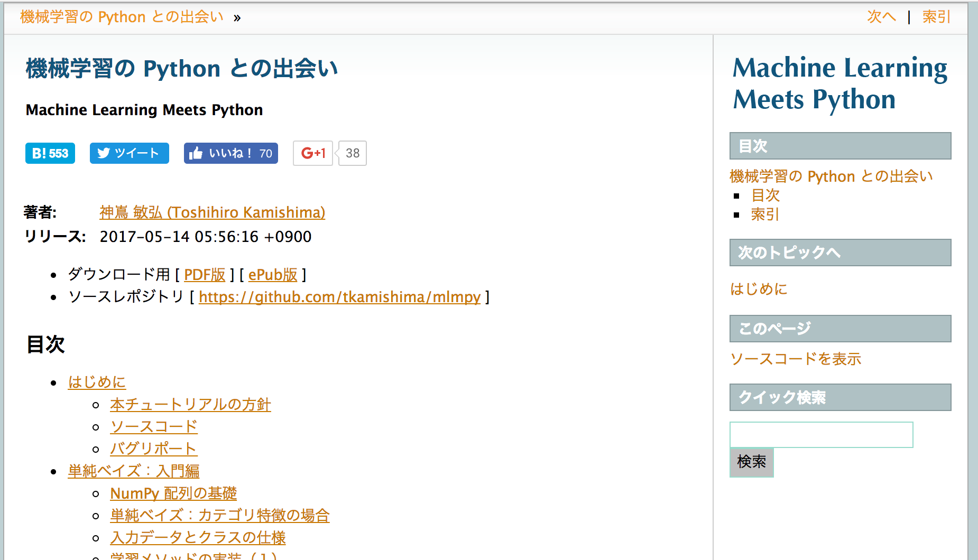Open the バグリポート link
Image resolution: width=978 pixels, height=560 pixels.
(x=154, y=449)
